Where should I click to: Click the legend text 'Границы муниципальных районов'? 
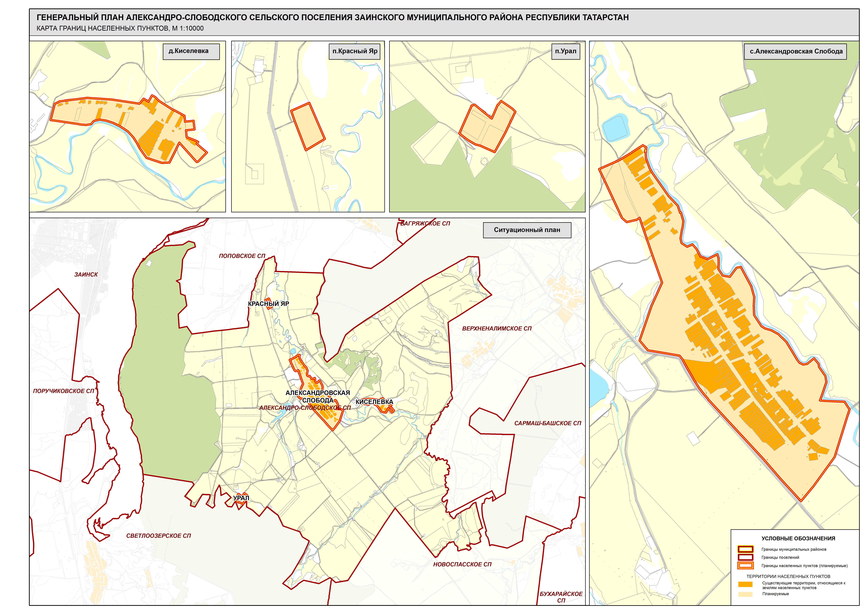click(x=794, y=549)
